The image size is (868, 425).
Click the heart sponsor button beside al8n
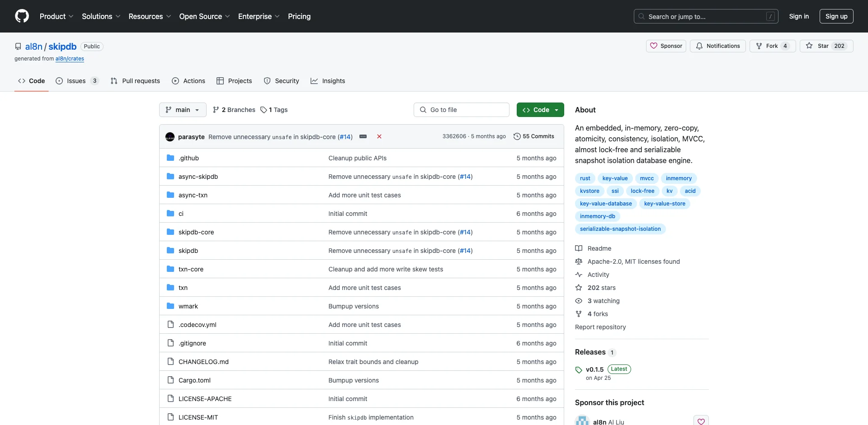coord(701,421)
